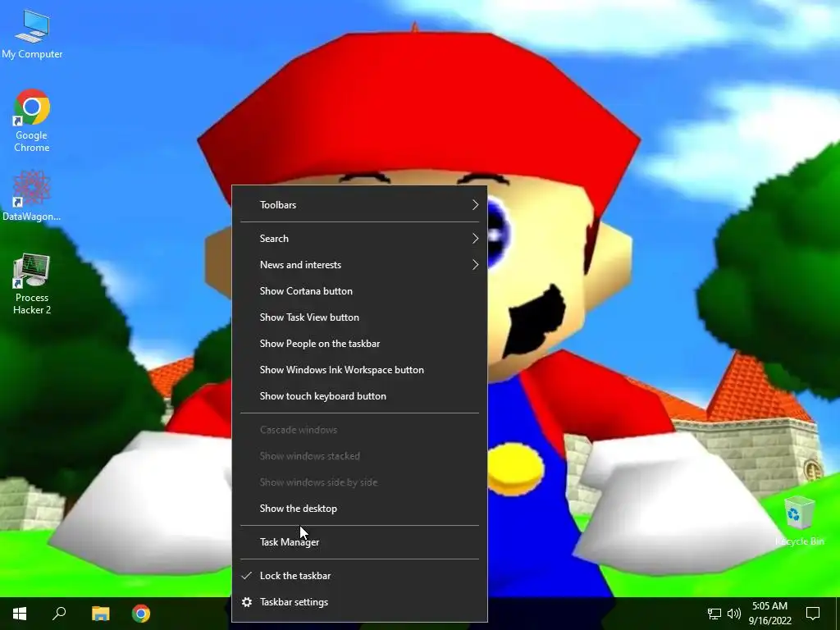Launch Chrome from the taskbar

(x=141, y=614)
